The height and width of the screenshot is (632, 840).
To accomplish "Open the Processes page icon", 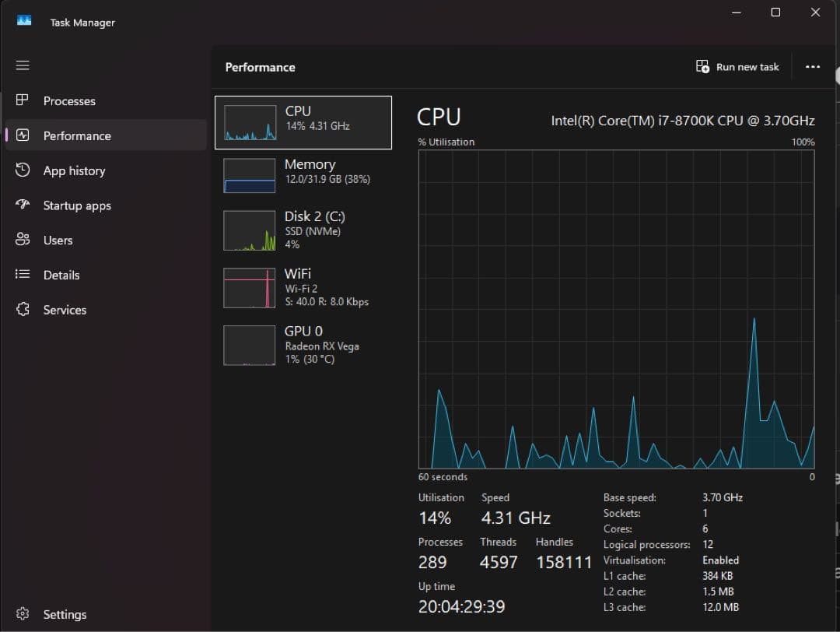I will (23, 100).
